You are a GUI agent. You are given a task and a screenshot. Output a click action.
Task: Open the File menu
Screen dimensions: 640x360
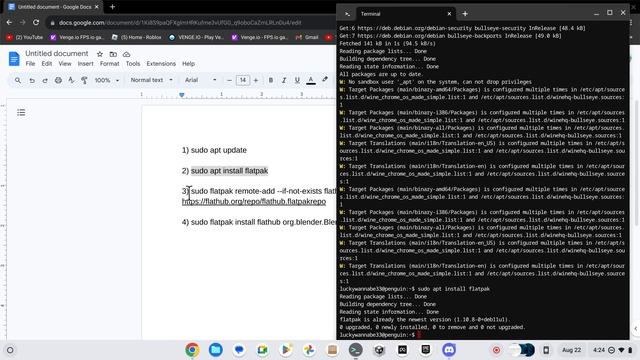pyautogui.click(x=30, y=64)
